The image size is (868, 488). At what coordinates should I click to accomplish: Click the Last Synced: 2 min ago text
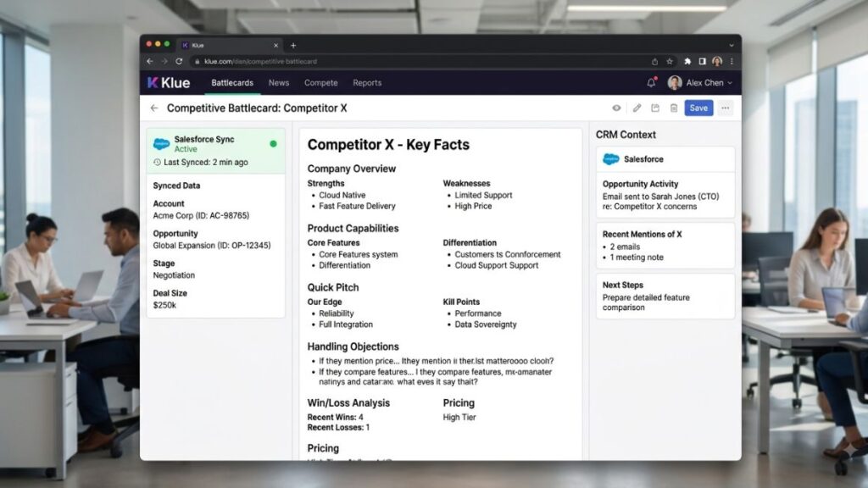(x=205, y=162)
